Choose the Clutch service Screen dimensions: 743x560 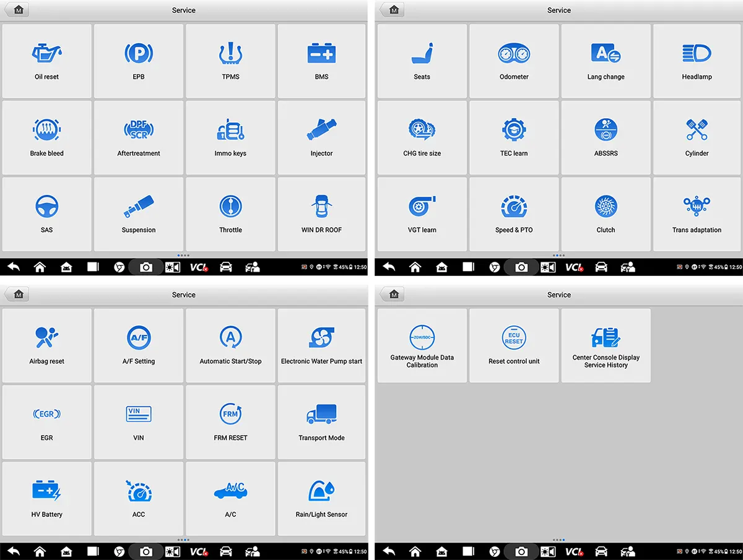[x=606, y=214]
